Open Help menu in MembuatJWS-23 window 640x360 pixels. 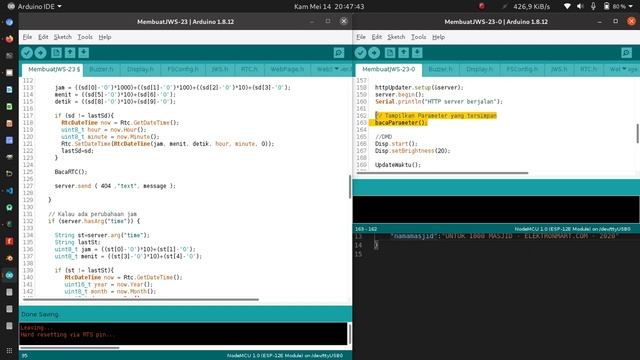pos(105,37)
